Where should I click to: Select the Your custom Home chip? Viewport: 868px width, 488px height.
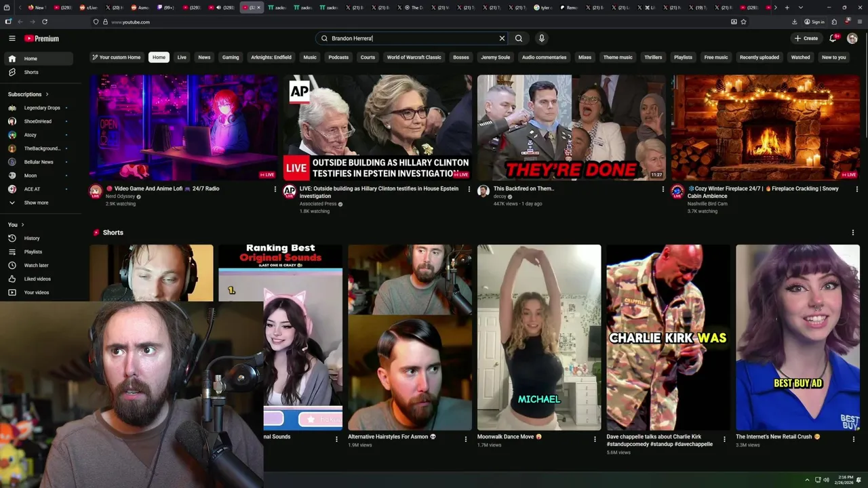click(x=117, y=58)
